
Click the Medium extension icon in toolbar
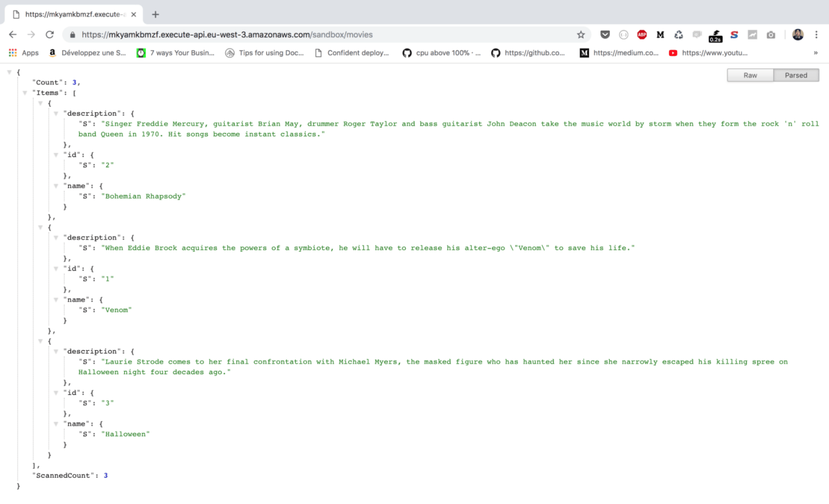(660, 35)
